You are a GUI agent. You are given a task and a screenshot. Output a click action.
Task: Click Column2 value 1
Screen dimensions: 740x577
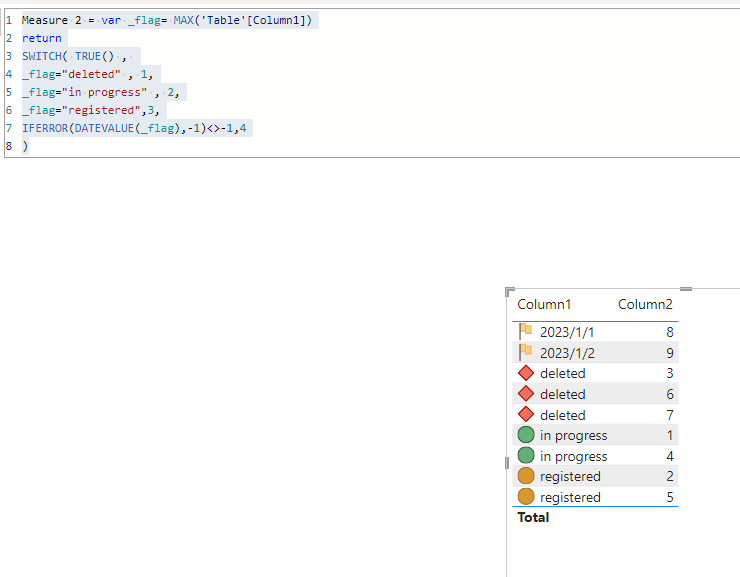pos(670,435)
